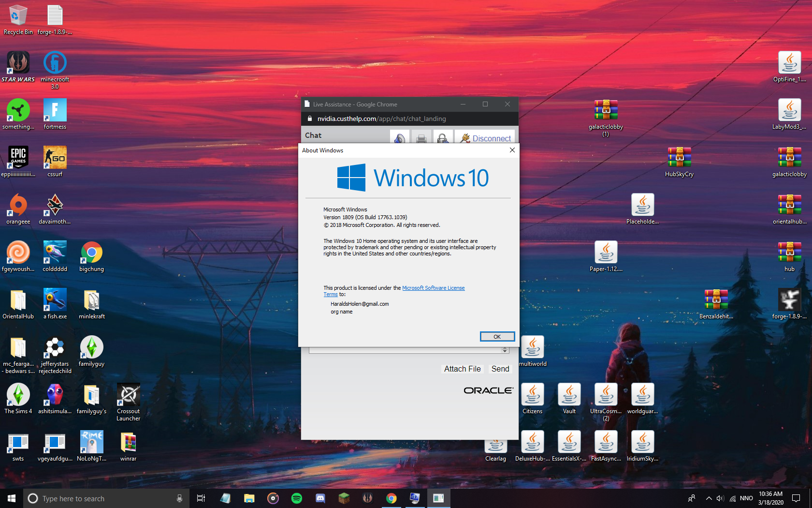Click Disconnect in the chat window
This screenshot has width=812, height=508.
pos(486,138)
